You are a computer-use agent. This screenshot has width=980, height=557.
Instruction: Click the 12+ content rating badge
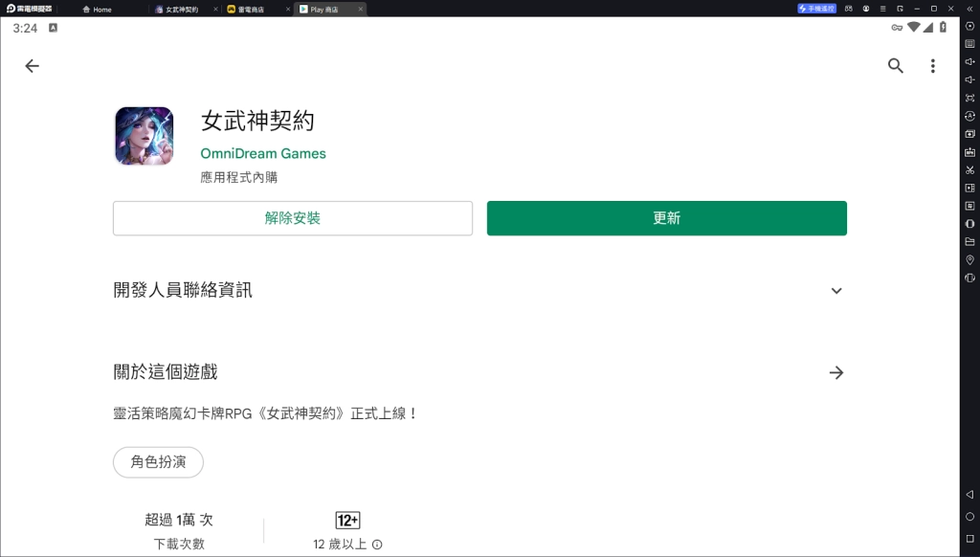347,520
